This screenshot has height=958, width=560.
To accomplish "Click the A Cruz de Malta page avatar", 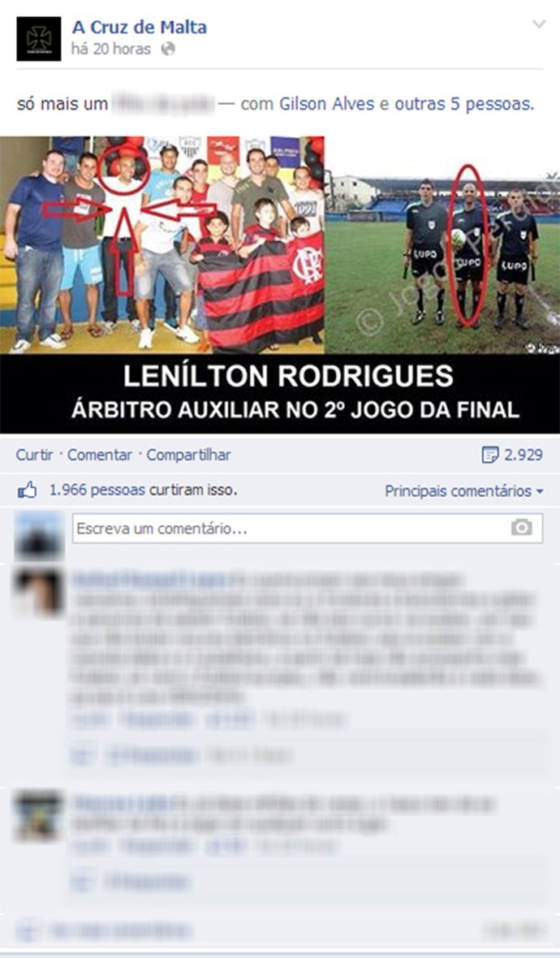I will coord(38,38).
